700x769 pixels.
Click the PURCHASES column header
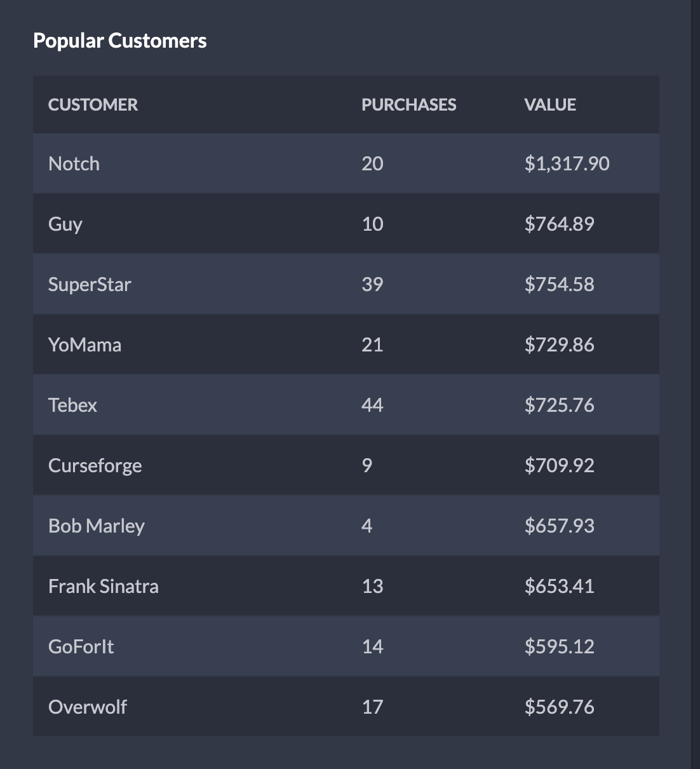408,104
